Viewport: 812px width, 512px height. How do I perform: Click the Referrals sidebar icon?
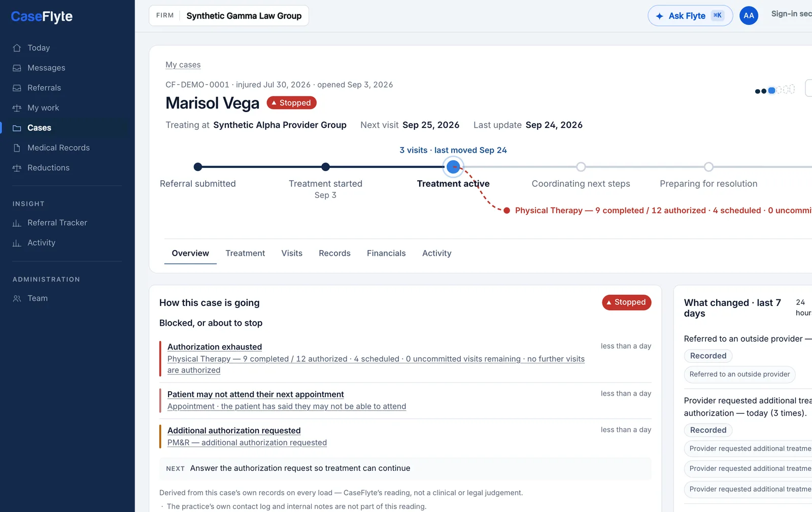click(17, 88)
